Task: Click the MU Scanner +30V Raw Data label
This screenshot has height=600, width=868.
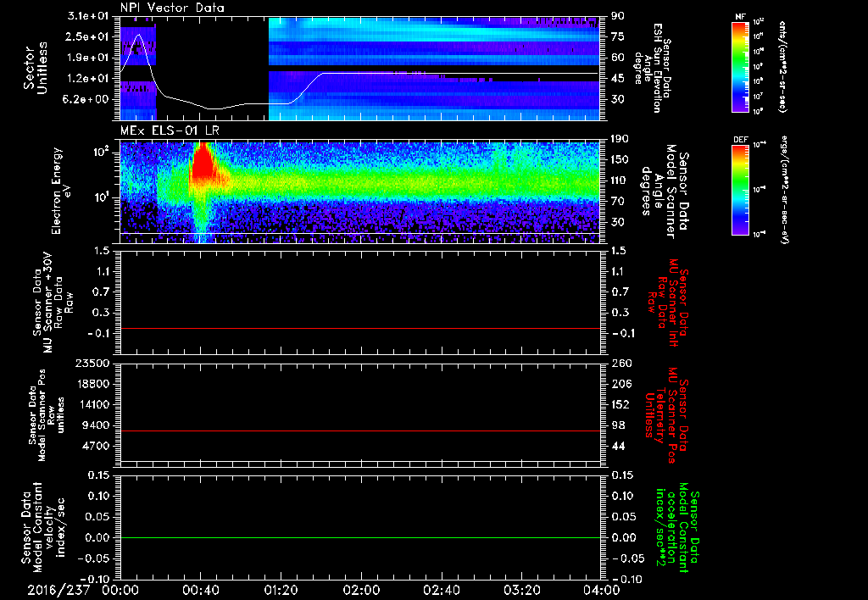Action: [x=53, y=303]
